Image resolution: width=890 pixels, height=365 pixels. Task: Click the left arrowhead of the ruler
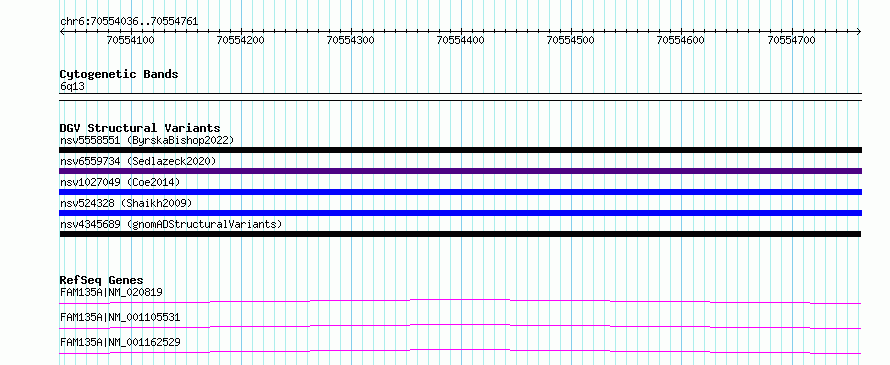[x=62, y=31]
